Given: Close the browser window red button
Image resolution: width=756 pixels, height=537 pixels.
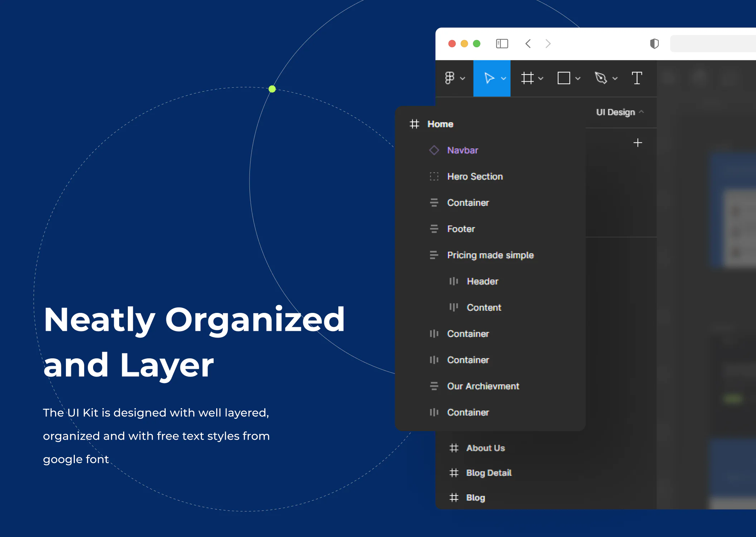Looking at the screenshot, I should pyautogui.click(x=452, y=44).
